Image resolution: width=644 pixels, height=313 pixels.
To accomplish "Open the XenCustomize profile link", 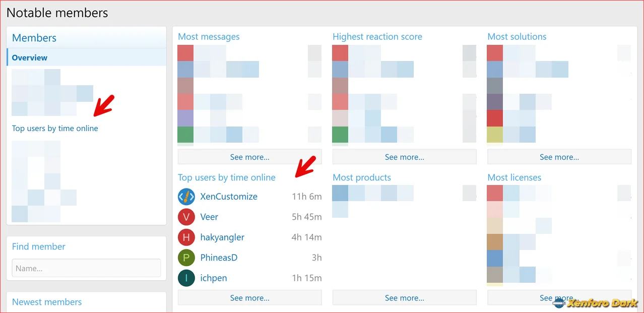I will tap(229, 197).
